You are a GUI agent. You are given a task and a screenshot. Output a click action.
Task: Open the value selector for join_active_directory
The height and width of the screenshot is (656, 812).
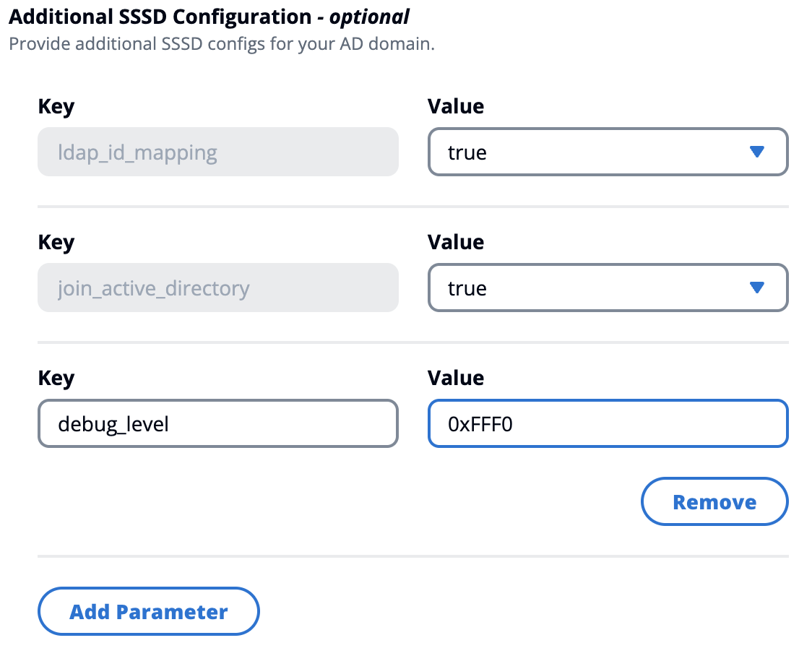(x=608, y=288)
